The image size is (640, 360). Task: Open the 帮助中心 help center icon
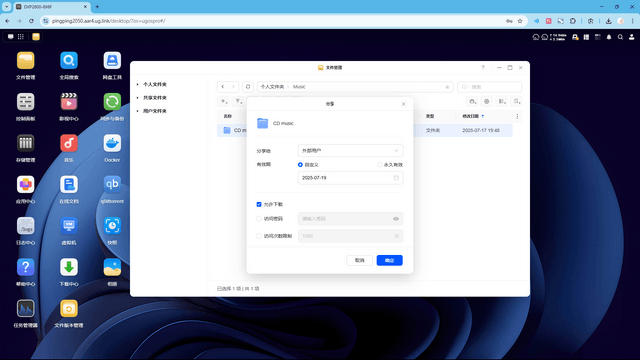coord(25,267)
